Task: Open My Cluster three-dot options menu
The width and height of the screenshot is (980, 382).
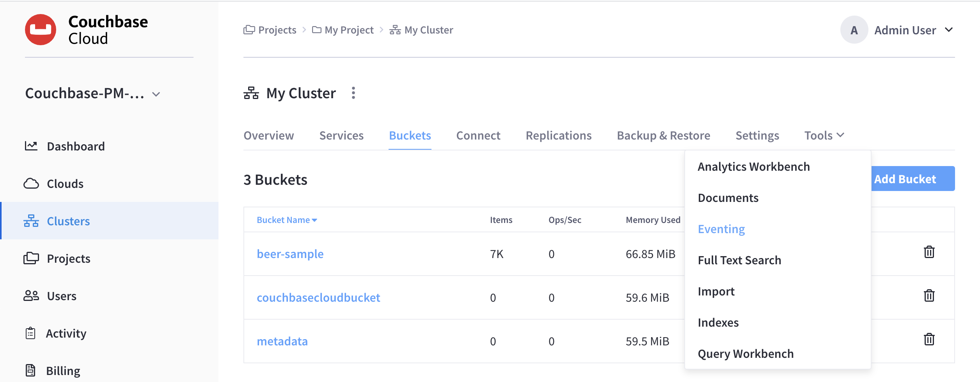Action: pos(353,93)
